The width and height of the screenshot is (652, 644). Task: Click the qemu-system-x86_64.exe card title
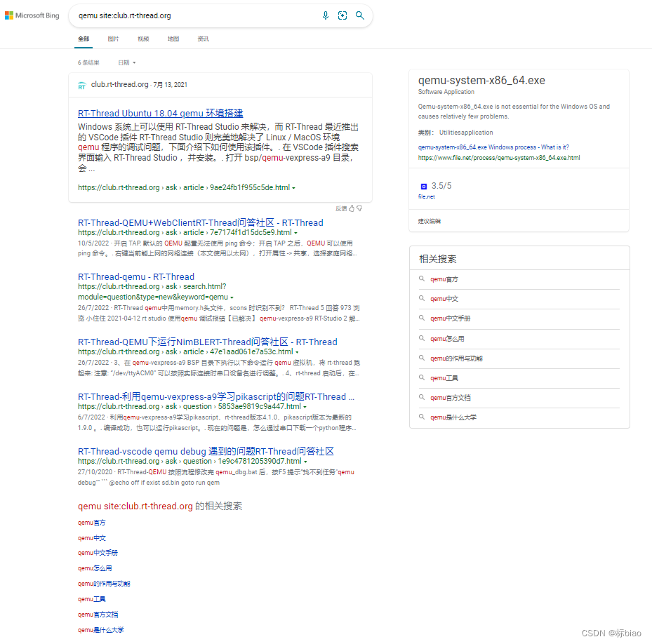[x=481, y=80]
